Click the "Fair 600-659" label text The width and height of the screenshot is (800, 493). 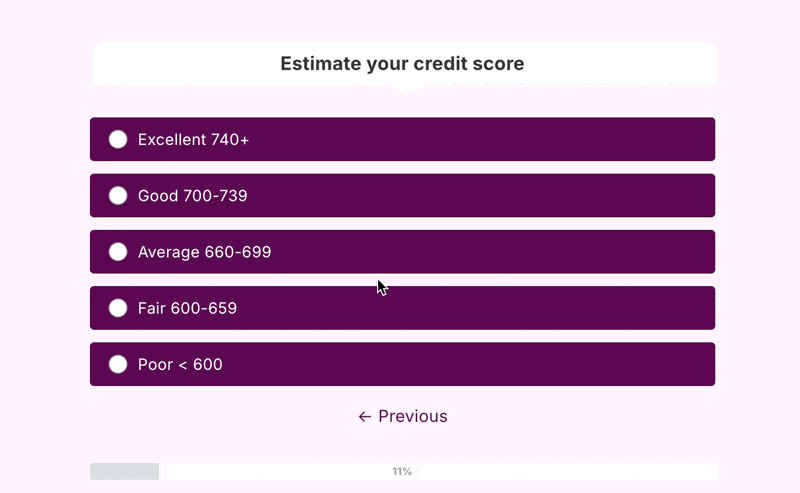pyautogui.click(x=187, y=308)
